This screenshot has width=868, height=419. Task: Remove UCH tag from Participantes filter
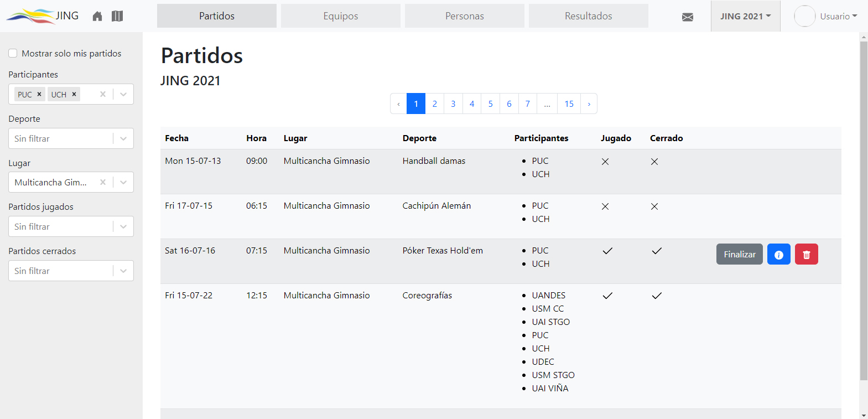point(74,94)
